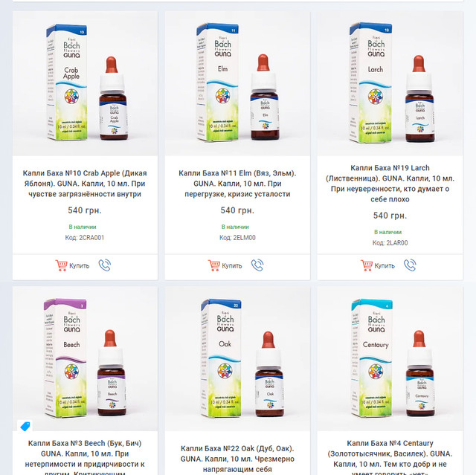Viewport: 476px width, 475px height.
Task: Click the phone call icon under Elm product
Action: pyautogui.click(x=257, y=265)
